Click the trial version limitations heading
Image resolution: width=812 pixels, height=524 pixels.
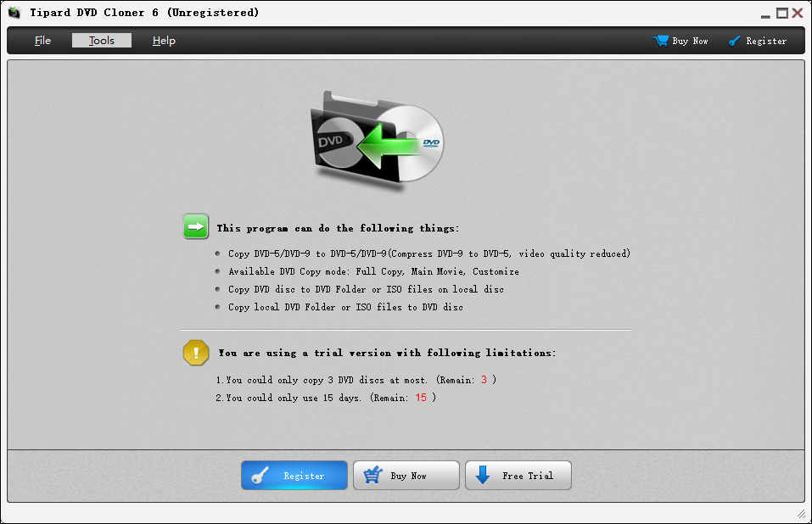click(x=387, y=353)
